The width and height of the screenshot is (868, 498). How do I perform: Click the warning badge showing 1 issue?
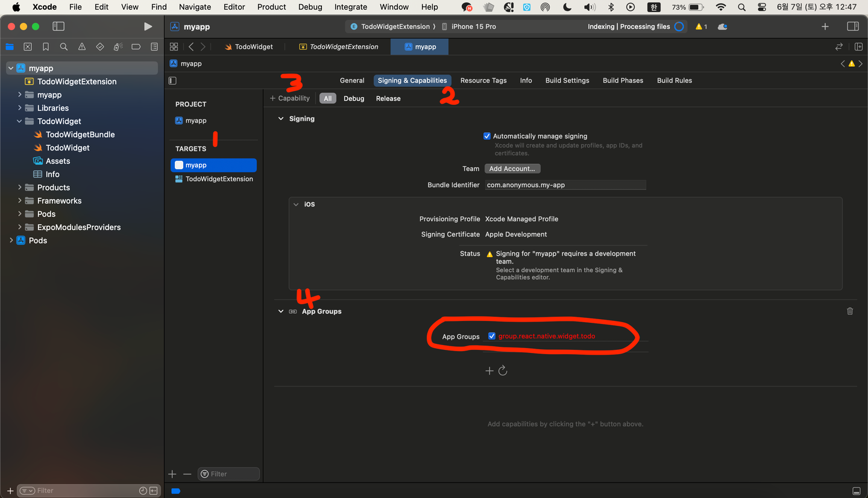click(x=701, y=26)
